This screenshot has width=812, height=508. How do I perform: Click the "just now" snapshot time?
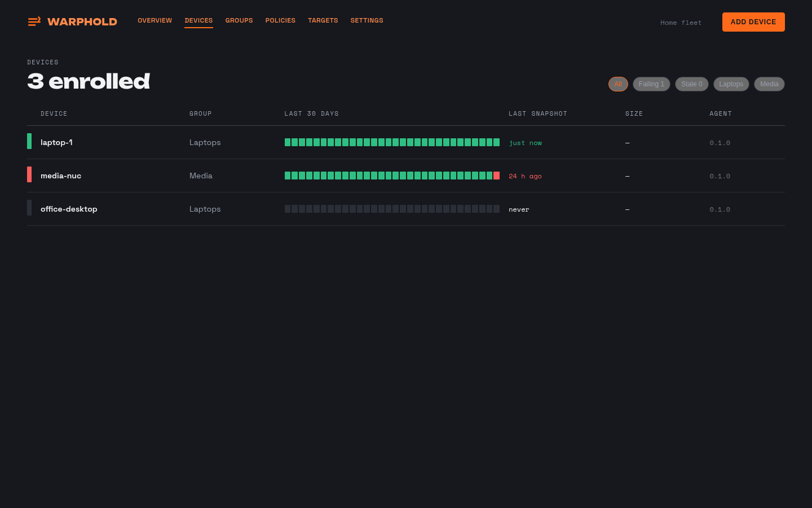click(525, 143)
